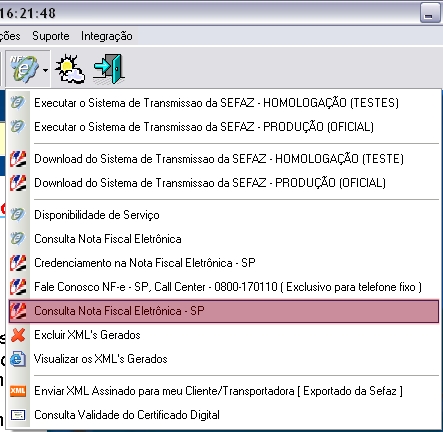The image size is (443, 432).
Task: Click red X icon for Excluir XML's Gerados
Action: tap(18, 335)
